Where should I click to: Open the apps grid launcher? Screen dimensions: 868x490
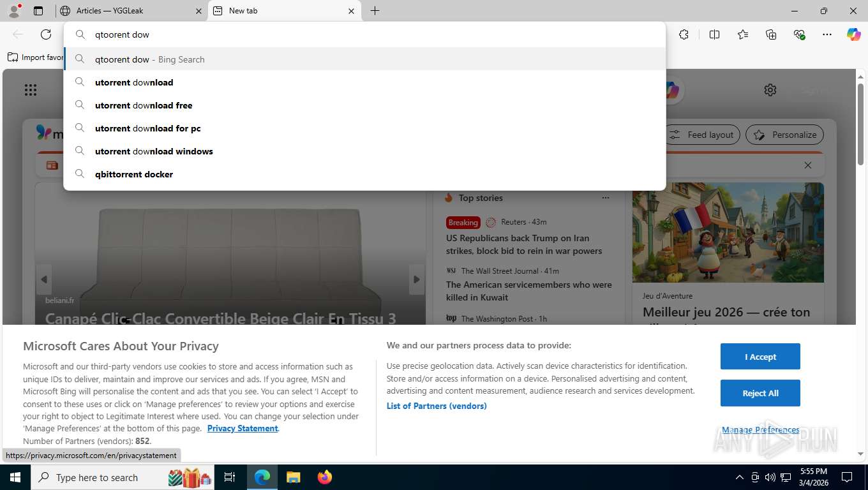coord(31,90)
